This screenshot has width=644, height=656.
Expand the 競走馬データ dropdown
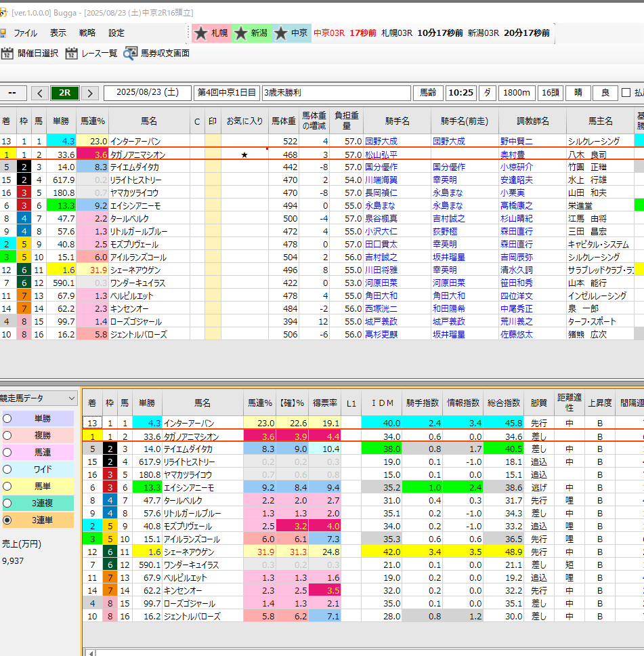click(71, 398)
